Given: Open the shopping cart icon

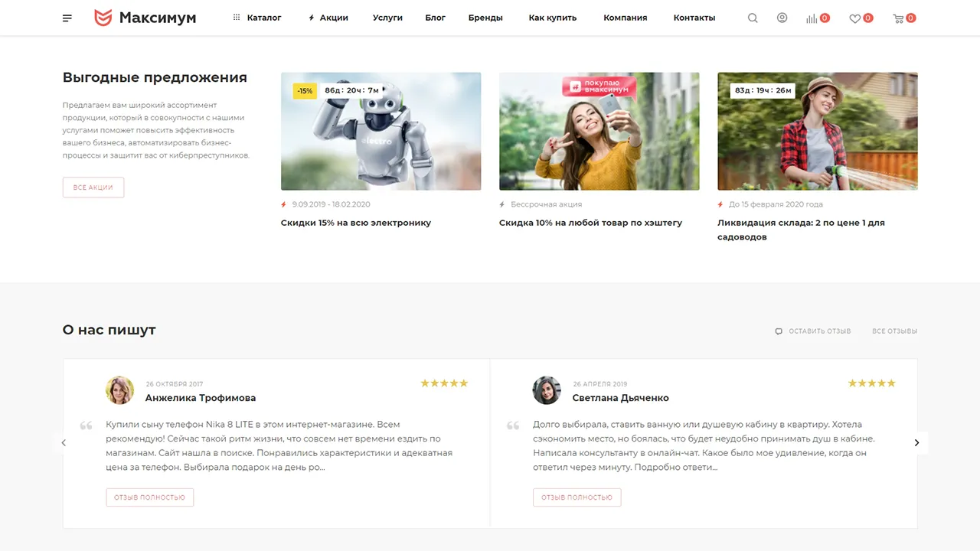Looking at the screenshot, I should (x=898, y=18).
